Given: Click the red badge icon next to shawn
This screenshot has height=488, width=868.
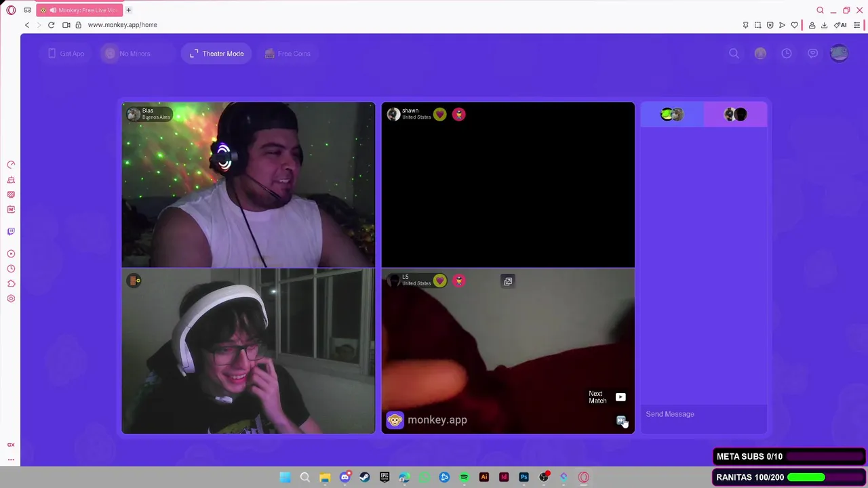Looking at the screenshot, I should pos(459,115).
